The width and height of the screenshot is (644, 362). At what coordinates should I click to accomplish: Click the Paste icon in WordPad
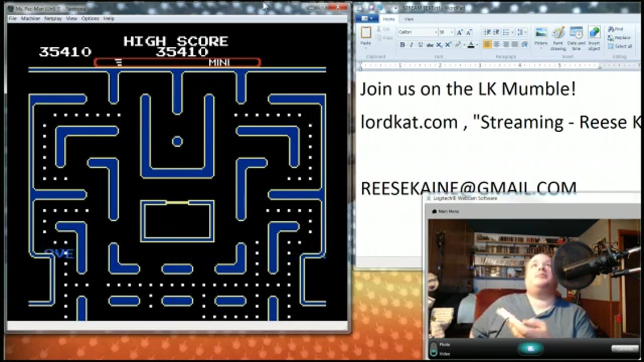tap(366, 33)
